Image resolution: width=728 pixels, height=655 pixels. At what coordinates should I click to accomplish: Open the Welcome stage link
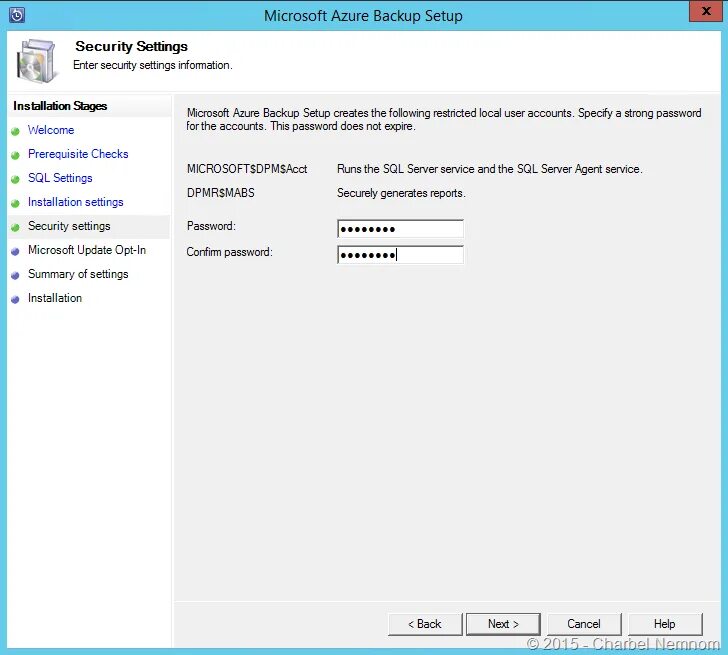coord(51,130)
